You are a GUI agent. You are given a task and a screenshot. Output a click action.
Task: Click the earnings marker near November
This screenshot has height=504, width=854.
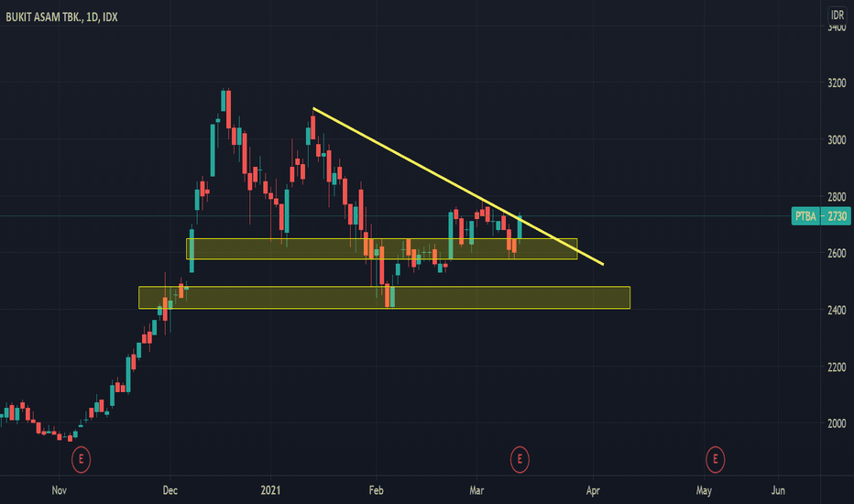(x=82, y=459)
